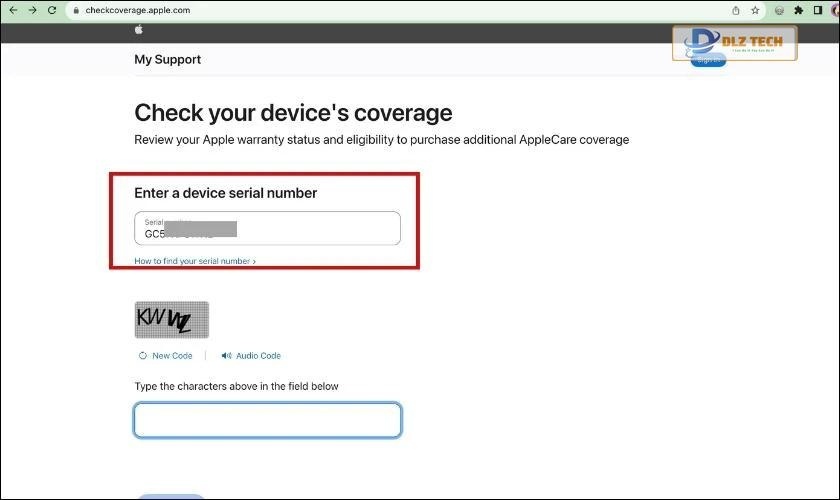Click the blue Sign In button
The height and width of the screenshot is (500, 840).
click(x=708, y=60)
